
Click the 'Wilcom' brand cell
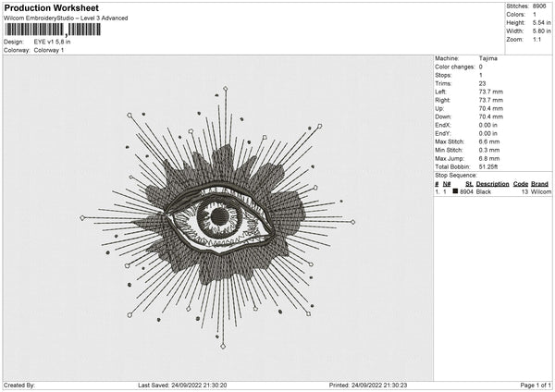[x=541, y=191]
